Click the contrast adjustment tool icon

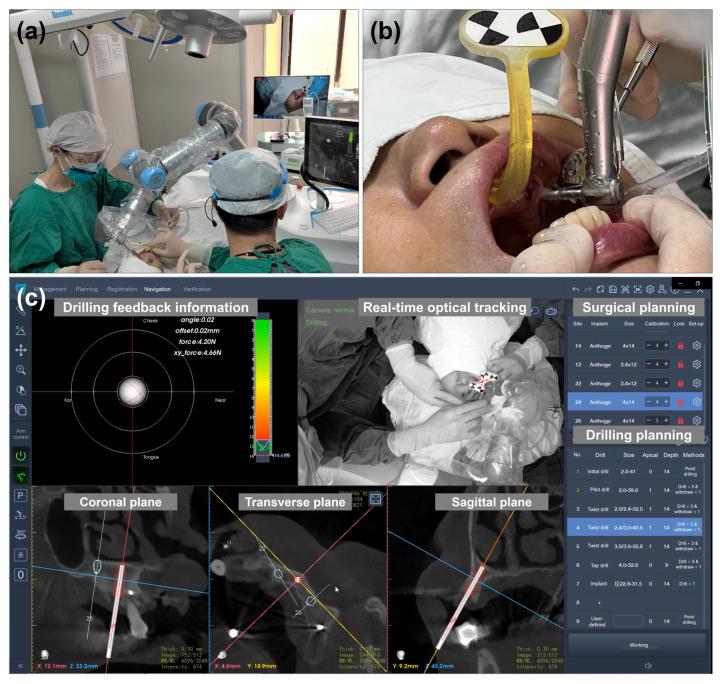21,389
